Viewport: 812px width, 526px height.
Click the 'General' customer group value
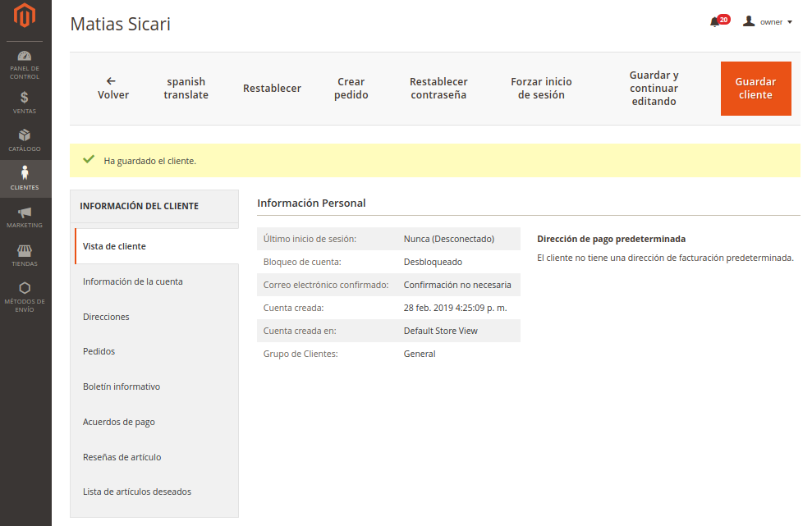coord(420,354)
